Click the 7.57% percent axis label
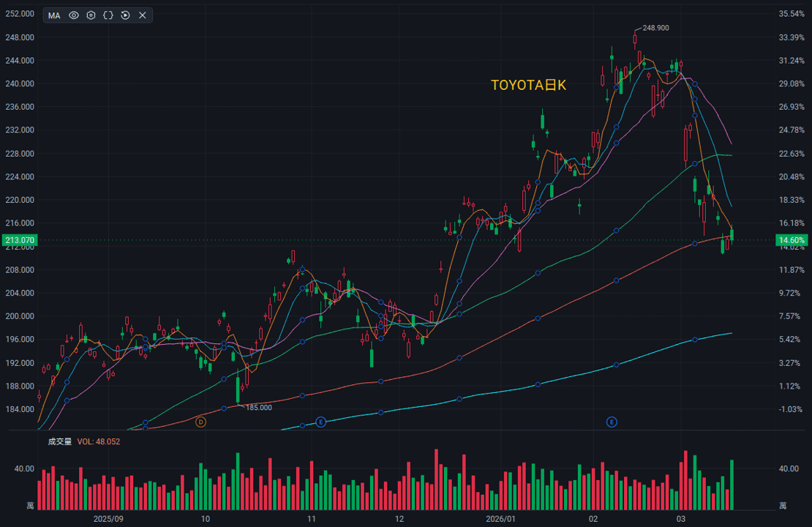Screen dimensions: 812x527 click(x=792, y=316)
